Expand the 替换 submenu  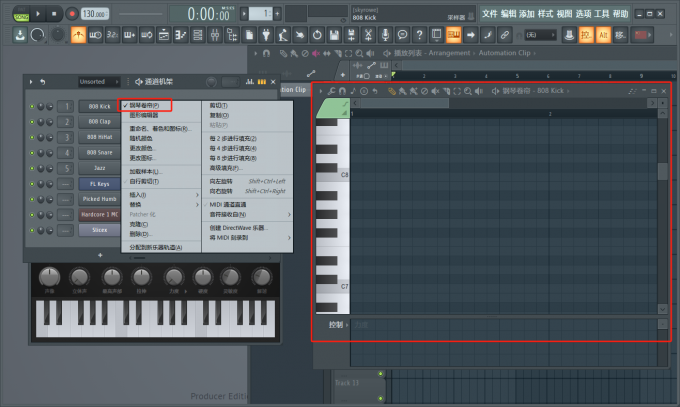(161, 204)
